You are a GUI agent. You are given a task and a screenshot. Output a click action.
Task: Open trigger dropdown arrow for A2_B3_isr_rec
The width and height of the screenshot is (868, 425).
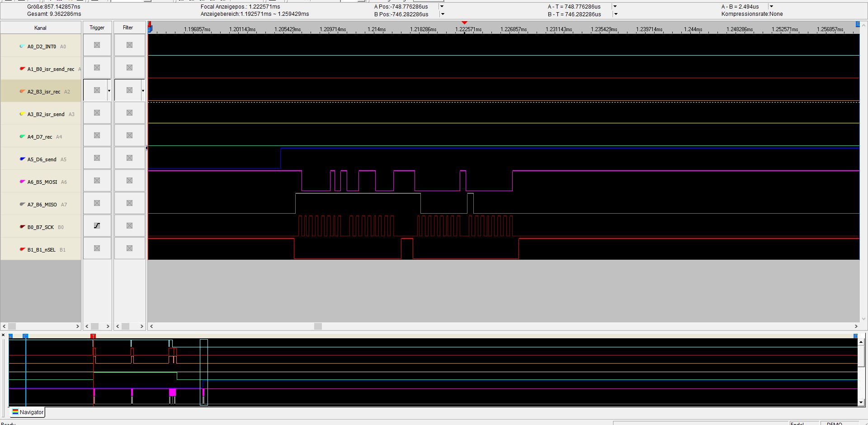click(109, 91)
